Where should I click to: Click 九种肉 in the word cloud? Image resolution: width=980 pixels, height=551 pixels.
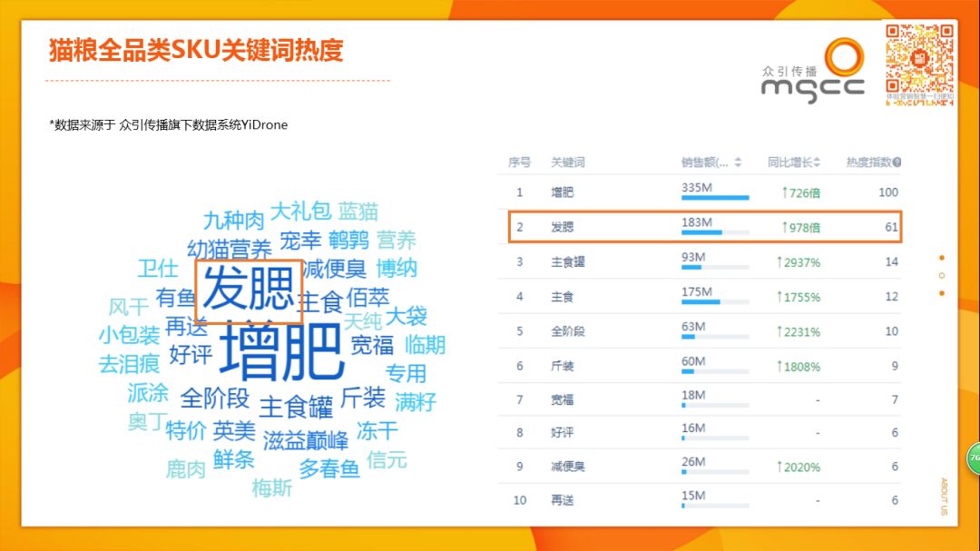(x=234, y=221)
